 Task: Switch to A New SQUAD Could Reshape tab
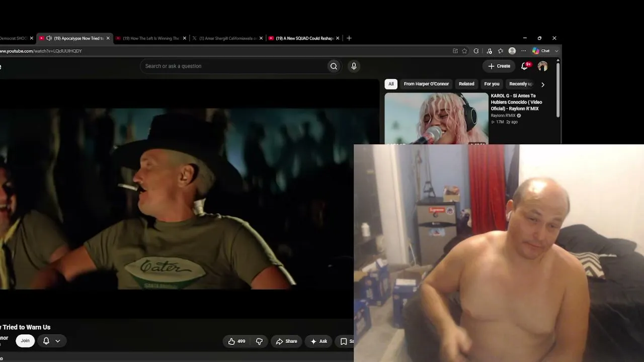point(304,38)
